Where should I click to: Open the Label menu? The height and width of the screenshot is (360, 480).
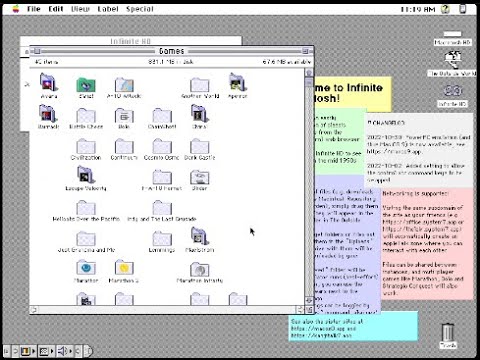108,9
